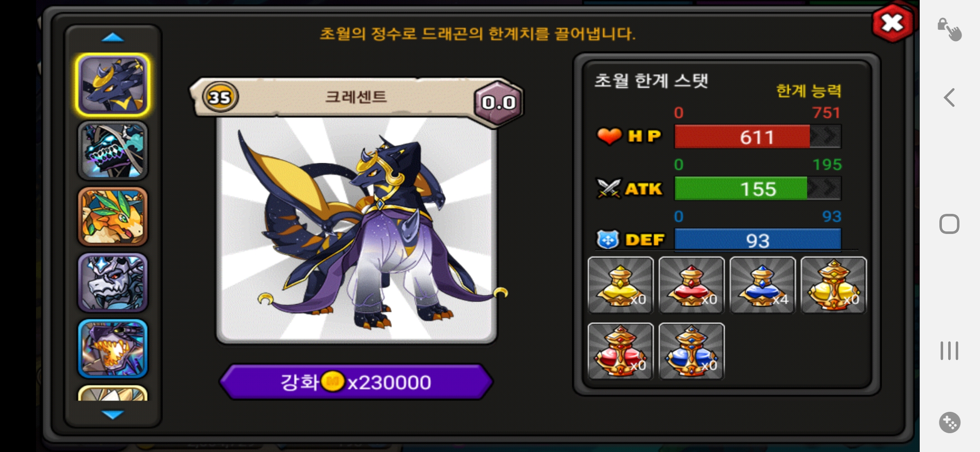Image resolution: width=980 pixels, height=452 pixels.
Task: Select the large red essence potion
Action: tap(620, 351)
